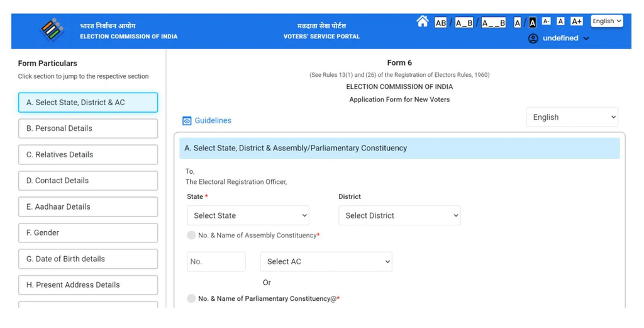Reset font size with plain A icon
This screenshot has height=328, width=644.
click(x=560, y=21)
